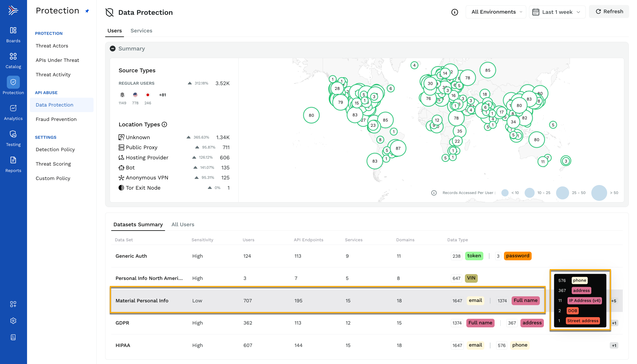This screenshot has width=637, height=364.
Task: Open the settings gear in the sidebar
Action: [13, 321]
